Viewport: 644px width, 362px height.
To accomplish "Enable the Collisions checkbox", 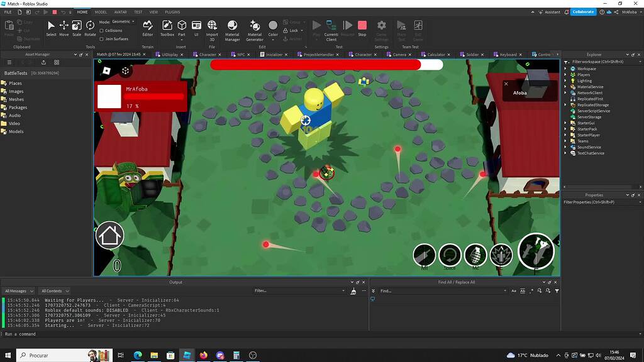I will coord(101,32).
